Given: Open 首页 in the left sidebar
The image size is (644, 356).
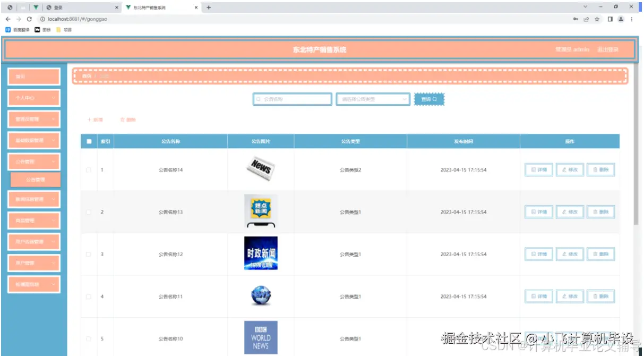Looking at the screenshot, I should point(34,77).
